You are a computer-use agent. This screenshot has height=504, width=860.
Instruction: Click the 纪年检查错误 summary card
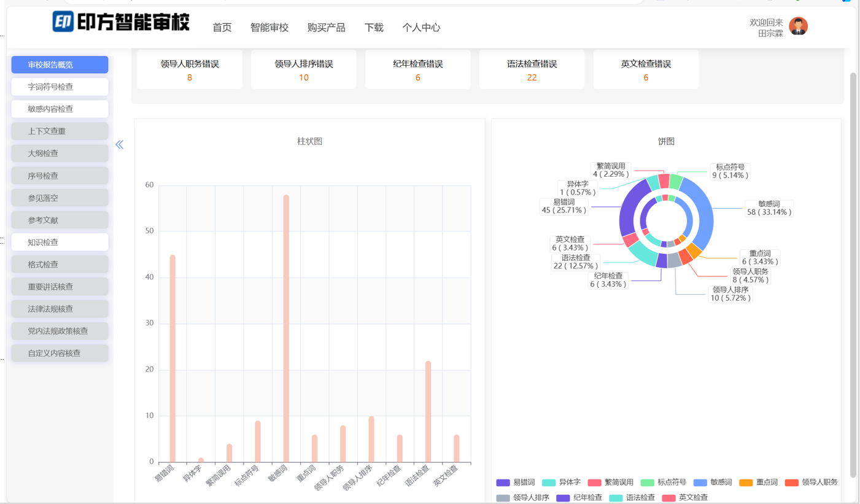point(418,69)
